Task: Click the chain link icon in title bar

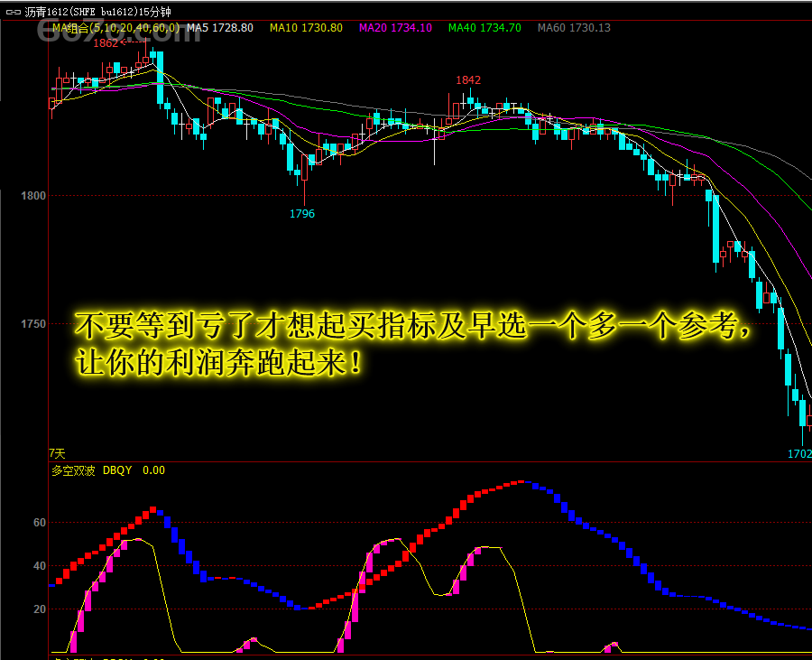Action: pos(14,12)
